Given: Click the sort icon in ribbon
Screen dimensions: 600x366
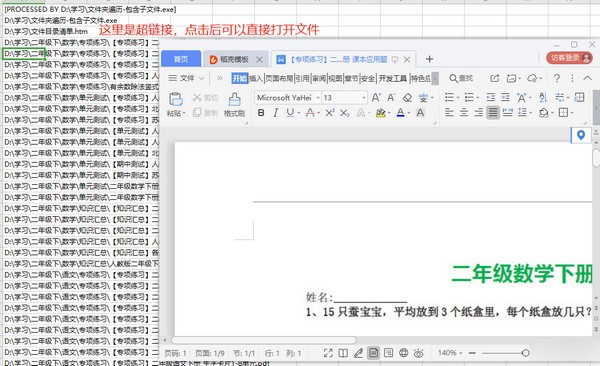Looking at the screenshot, I should click(x=543, y=98).
